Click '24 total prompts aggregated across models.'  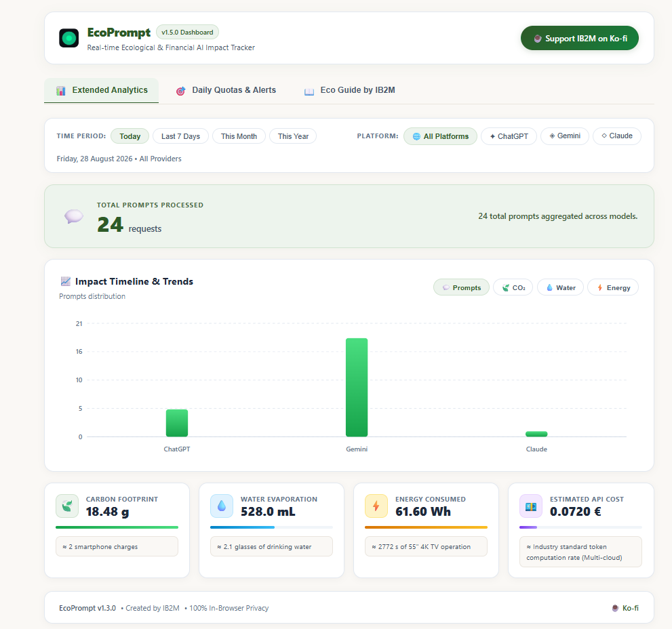click(557, 216)
